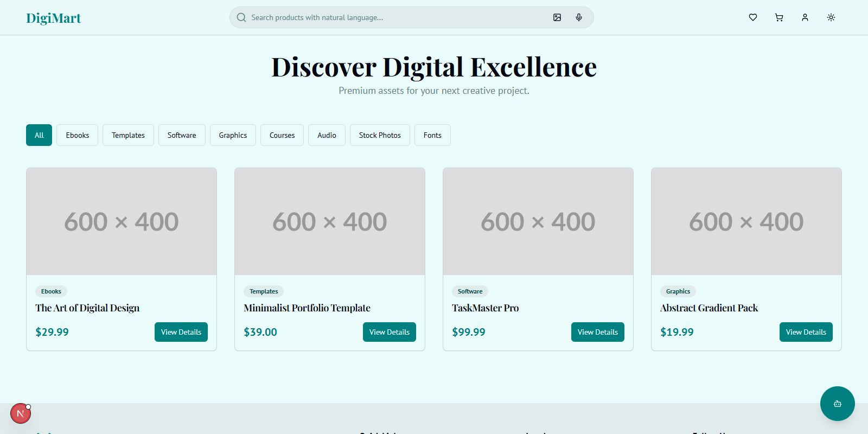The image size is (868, 434).
Task: Filter products by Templates
Action: (128, 135)
